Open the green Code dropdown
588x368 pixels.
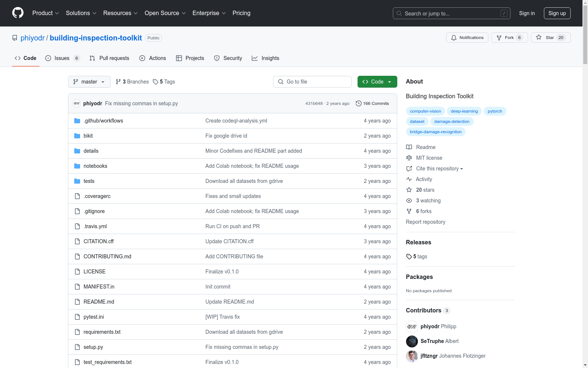click(377, 82)
